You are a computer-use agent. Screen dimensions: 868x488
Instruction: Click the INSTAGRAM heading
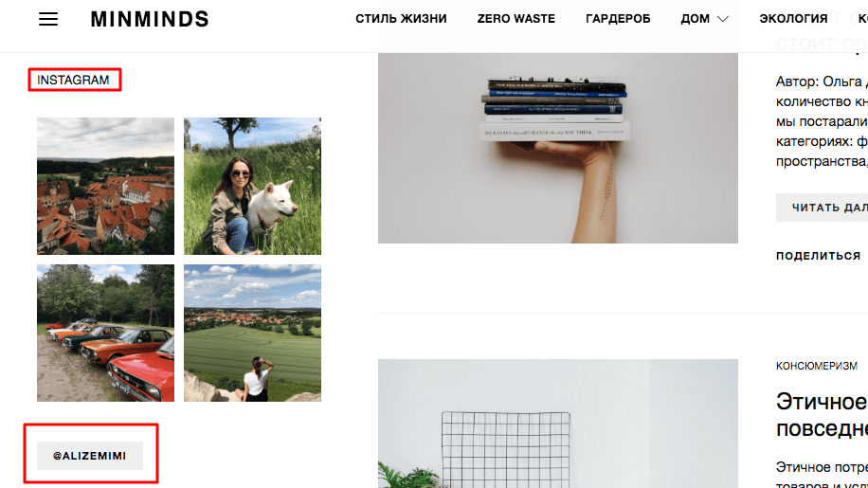(x=73, y=80)
